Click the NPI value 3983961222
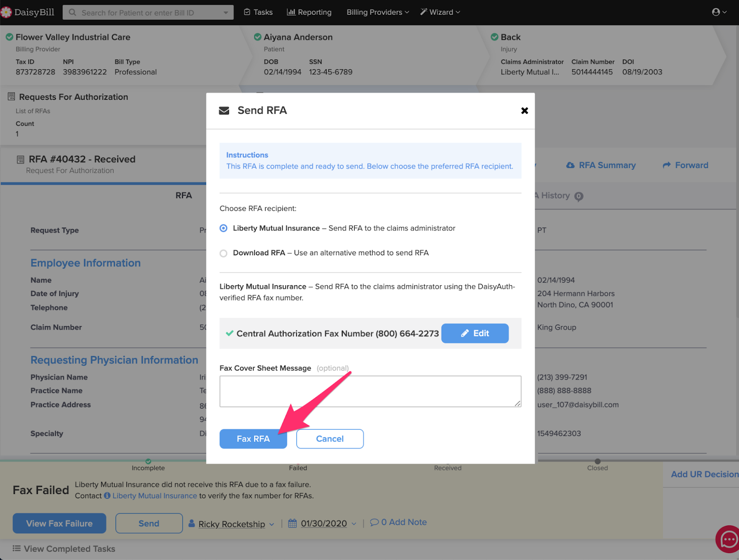 tap(85, 72)
